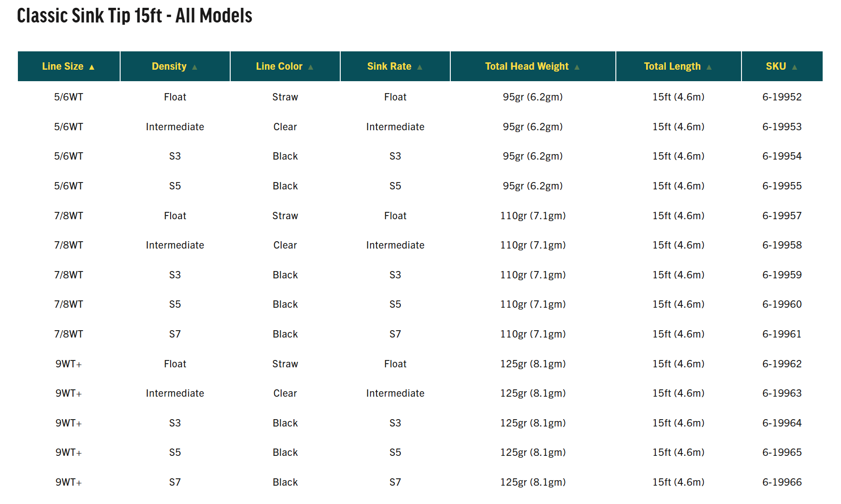Select the Total Head Weight header label

[x=527, y=66]
